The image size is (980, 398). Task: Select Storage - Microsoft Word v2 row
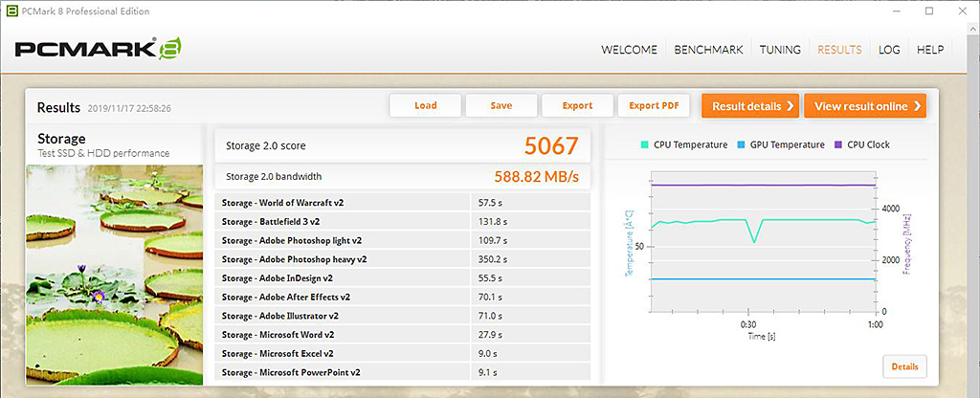pyautogui.click(x=403, y=335)
